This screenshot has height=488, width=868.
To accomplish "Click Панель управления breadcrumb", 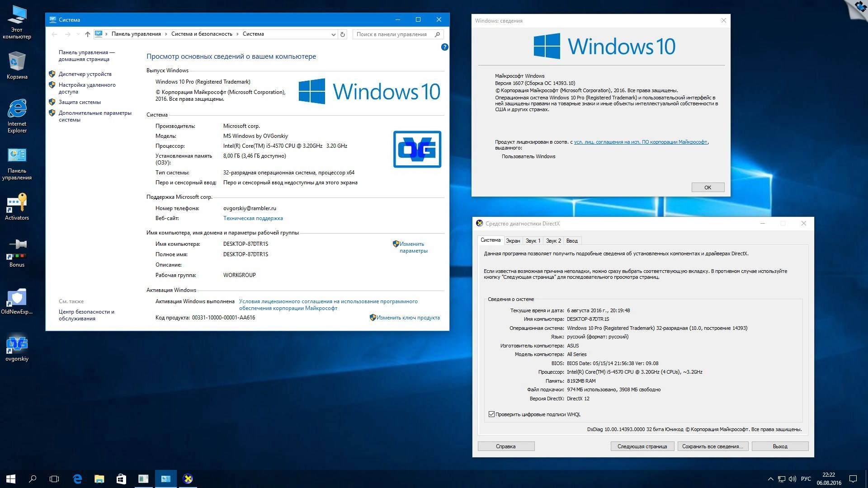I will point(136,34).
